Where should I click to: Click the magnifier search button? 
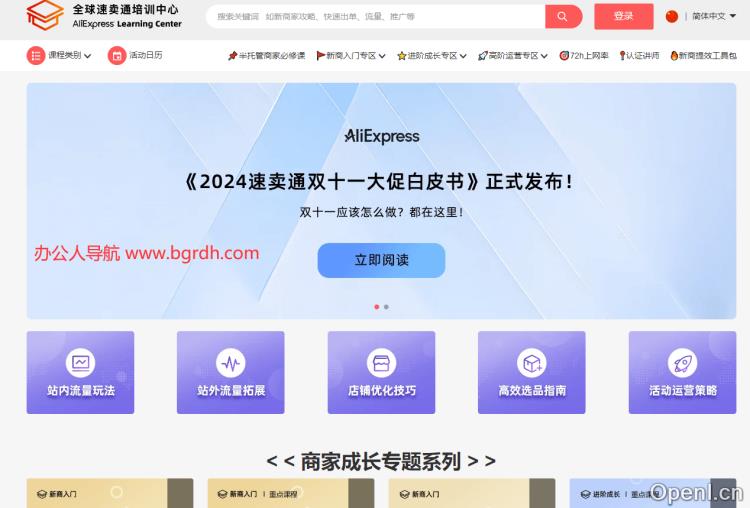563,16
